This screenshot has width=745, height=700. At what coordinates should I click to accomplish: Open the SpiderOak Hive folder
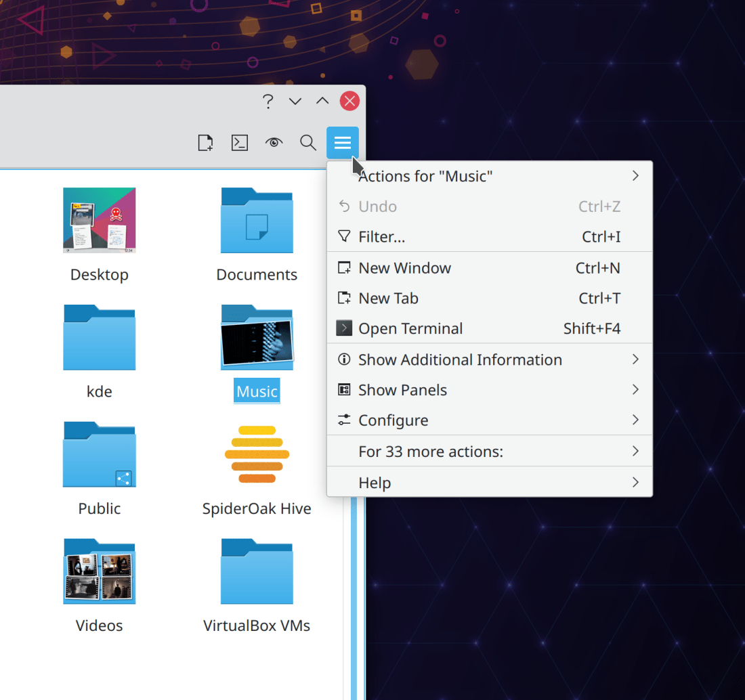point(257,454)
